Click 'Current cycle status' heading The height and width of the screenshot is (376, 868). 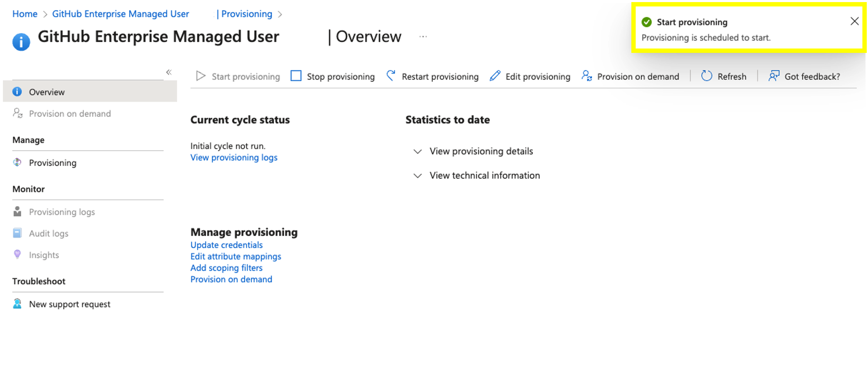point(240,120)
